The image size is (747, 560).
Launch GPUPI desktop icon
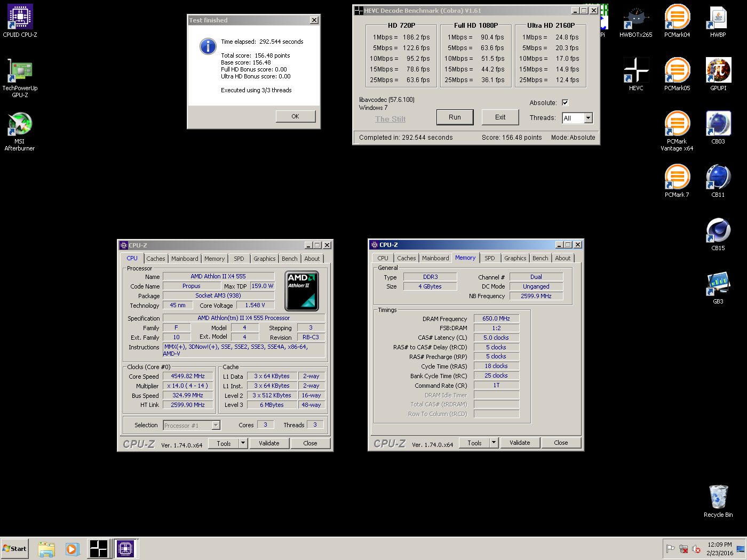[x=718, y=74]
